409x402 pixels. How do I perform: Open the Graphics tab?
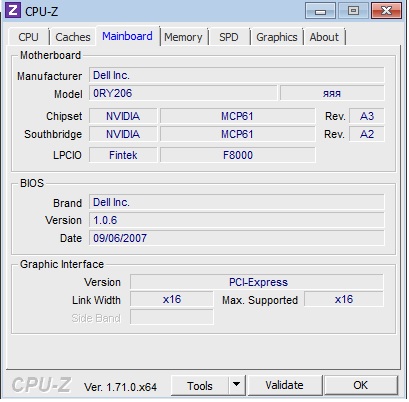coord(277,37)
